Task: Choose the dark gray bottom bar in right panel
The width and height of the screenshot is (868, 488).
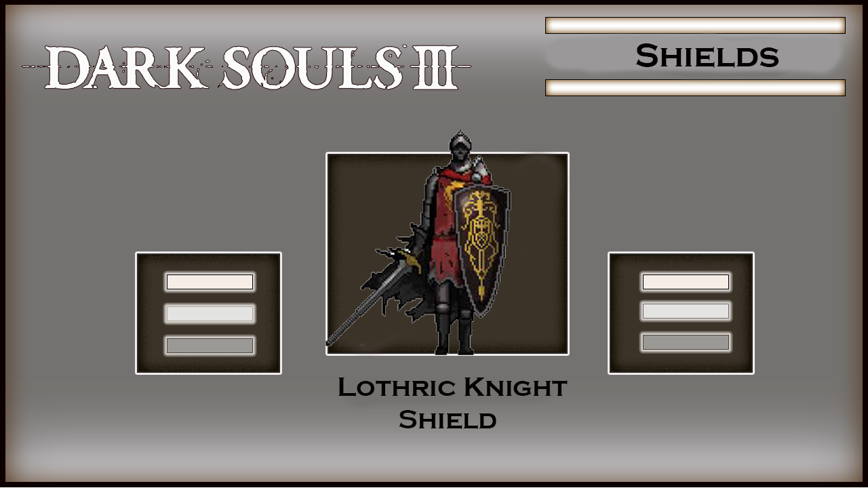Action: pos(686,342)
